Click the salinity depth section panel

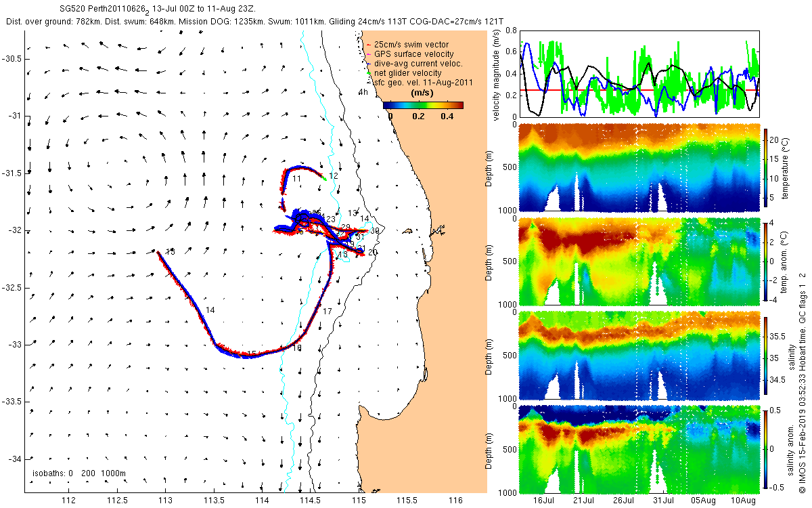click(x=639, y=356)
